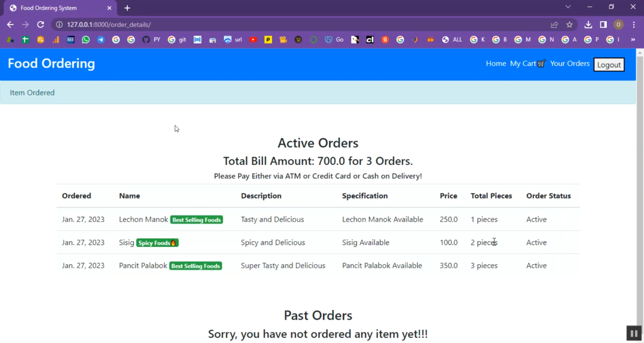This screenshot has height=343, width=644.
Task: Expand the tab search chevron
Action: pyautogui.click(x=568, y=7)
